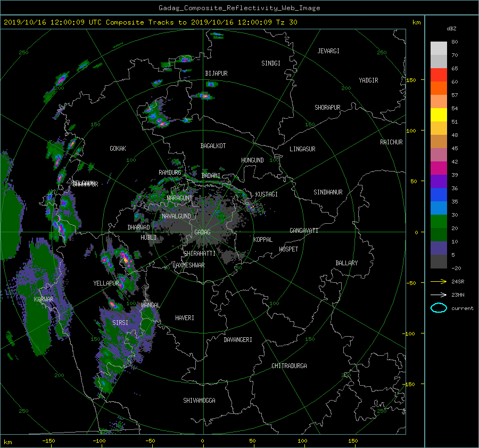Image resolution: width=479 pixels, height=448 pixels.
Task: Pick the slate purple 5-10 dBZ swatch
Action: click(439, 248)
